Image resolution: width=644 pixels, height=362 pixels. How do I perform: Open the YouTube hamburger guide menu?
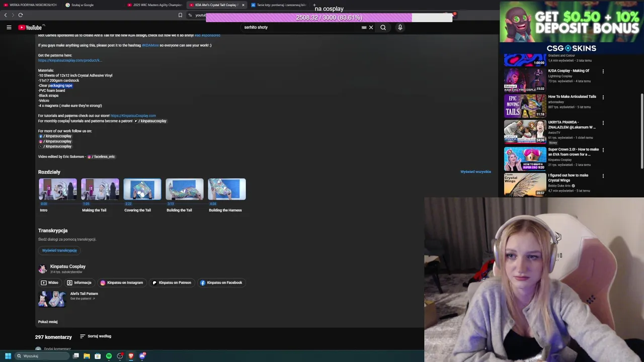tap(9, 28)
